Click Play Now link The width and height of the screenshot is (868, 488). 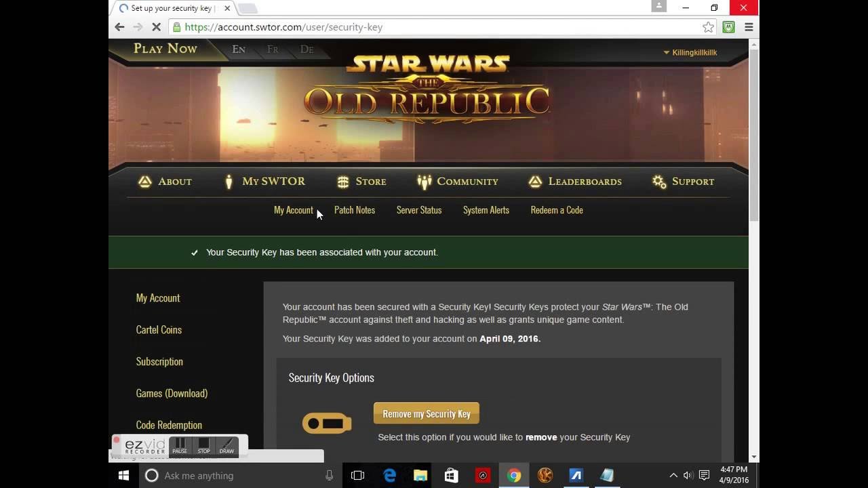(165, 48)
